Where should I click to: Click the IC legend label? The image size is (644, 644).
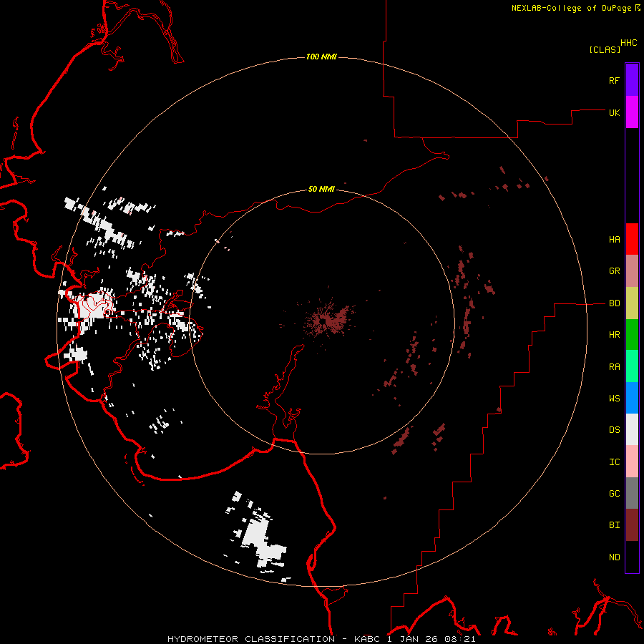614,462
